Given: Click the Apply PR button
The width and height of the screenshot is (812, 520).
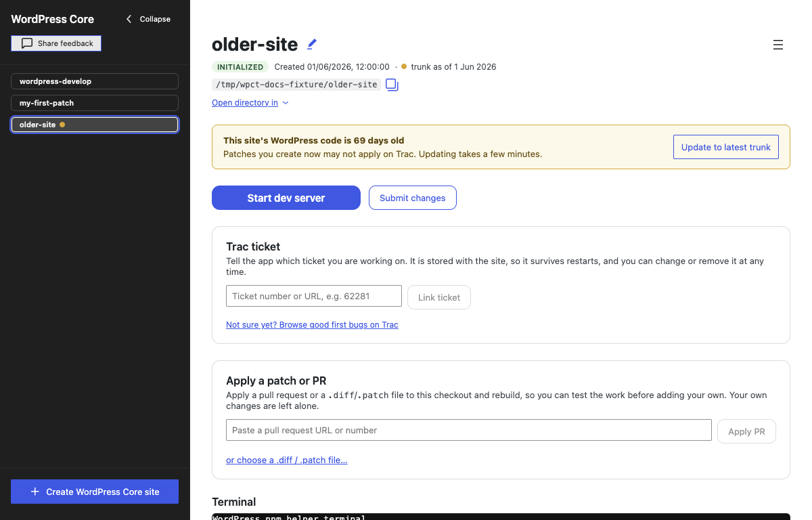Looking at the screenshot, I should click(x=746, y=431).
